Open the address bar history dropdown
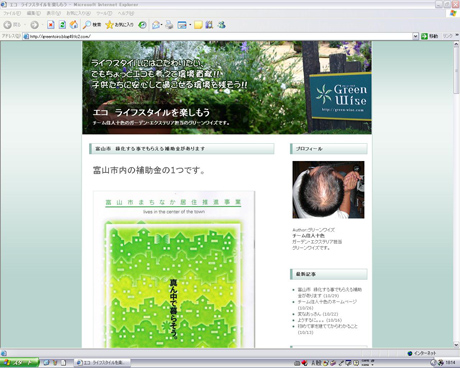The image size is (460, 368). [415, 36]
